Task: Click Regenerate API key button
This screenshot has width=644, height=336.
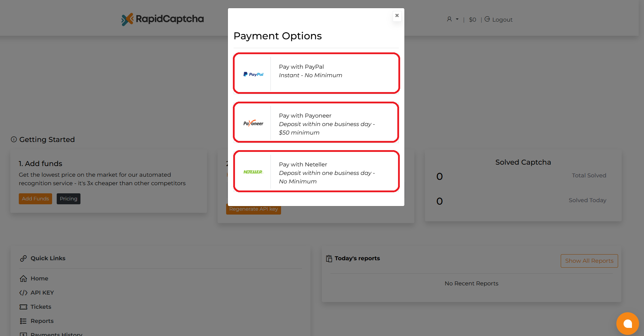Action: 253,210
